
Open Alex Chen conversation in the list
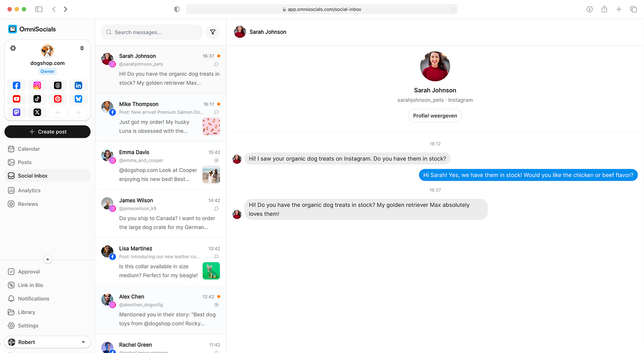tap(161, 310)
